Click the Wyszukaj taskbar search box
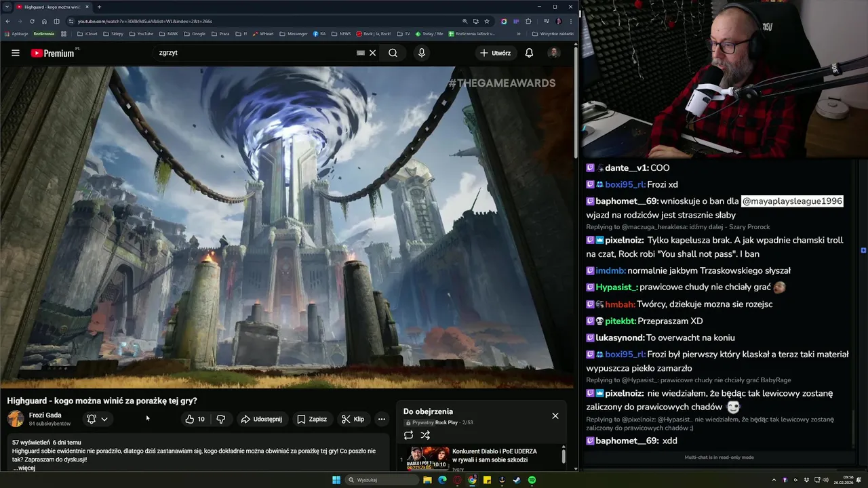The width and height of the screenshot is (868, 488). pos(381,480)
